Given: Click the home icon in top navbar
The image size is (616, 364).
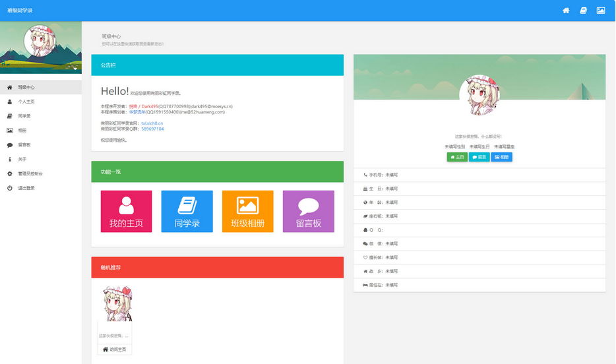Looking at the screenshot, I should 566,11.
